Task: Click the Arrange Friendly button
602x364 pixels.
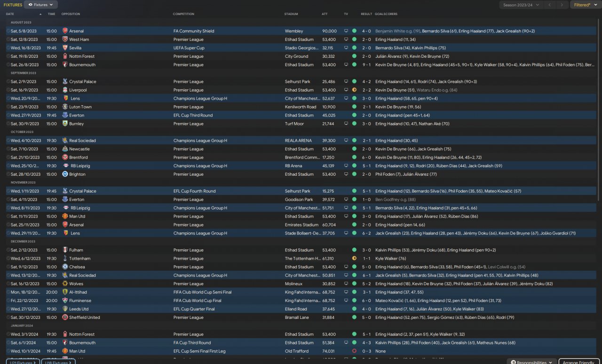Action: click(579, 362)
